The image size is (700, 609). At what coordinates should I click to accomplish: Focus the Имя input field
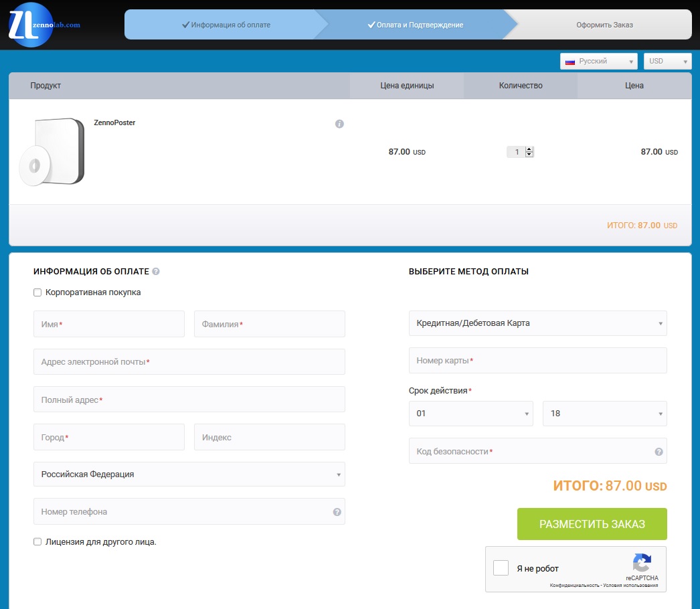[109, 324]
